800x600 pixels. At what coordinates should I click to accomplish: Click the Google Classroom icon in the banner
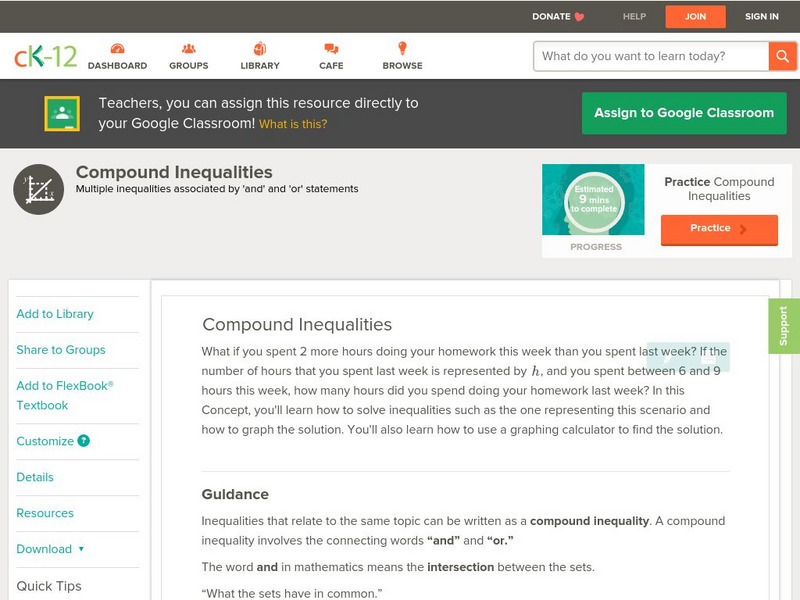[62, 112]
